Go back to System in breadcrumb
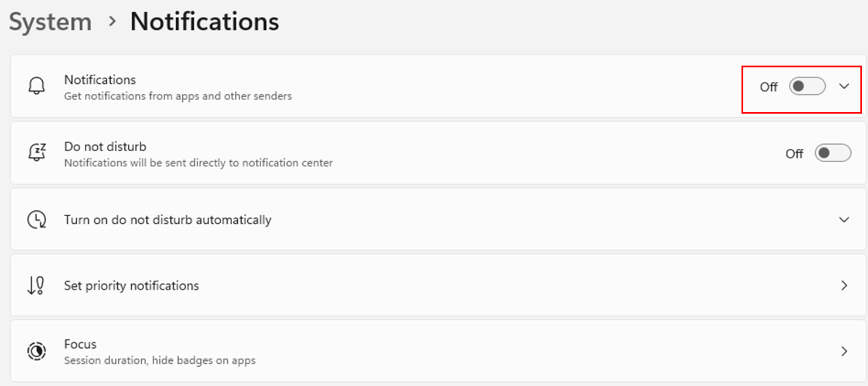Screen dimensions: 868x386 point(50,22)
